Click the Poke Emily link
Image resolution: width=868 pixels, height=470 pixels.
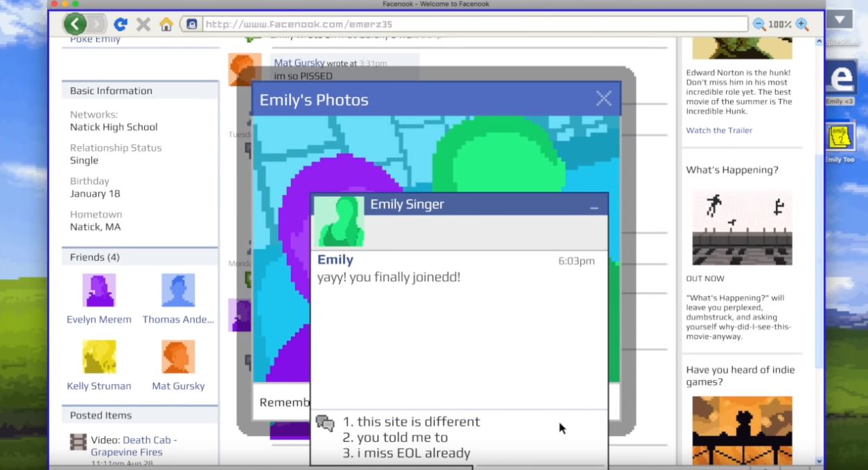[x=95, y=39]
